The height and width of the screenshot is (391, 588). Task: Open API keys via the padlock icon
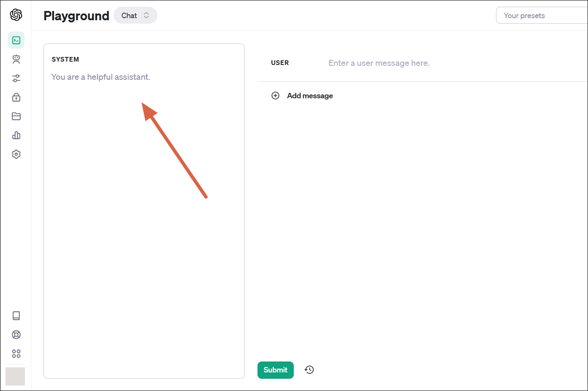pos(16,97)
